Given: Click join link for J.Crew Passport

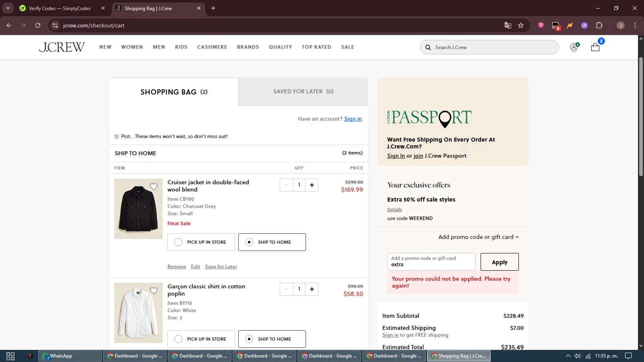Looking at the screenshot, I should tap(418, 156).
